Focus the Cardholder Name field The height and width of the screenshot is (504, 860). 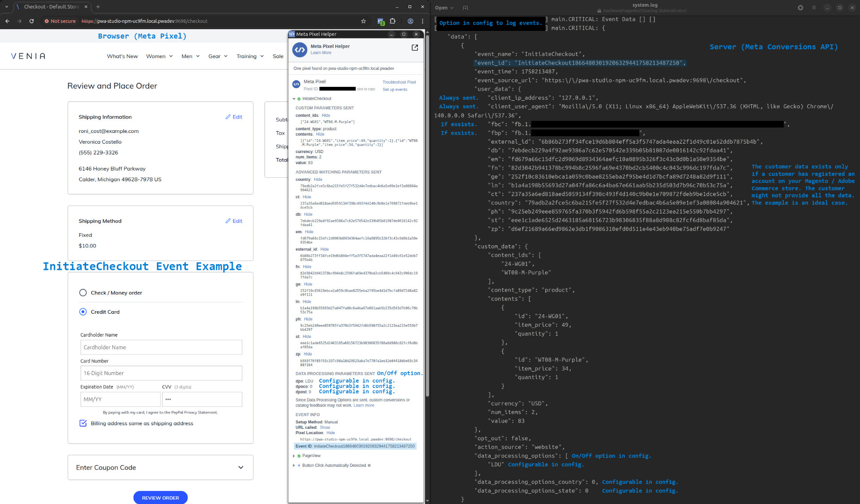161,347
